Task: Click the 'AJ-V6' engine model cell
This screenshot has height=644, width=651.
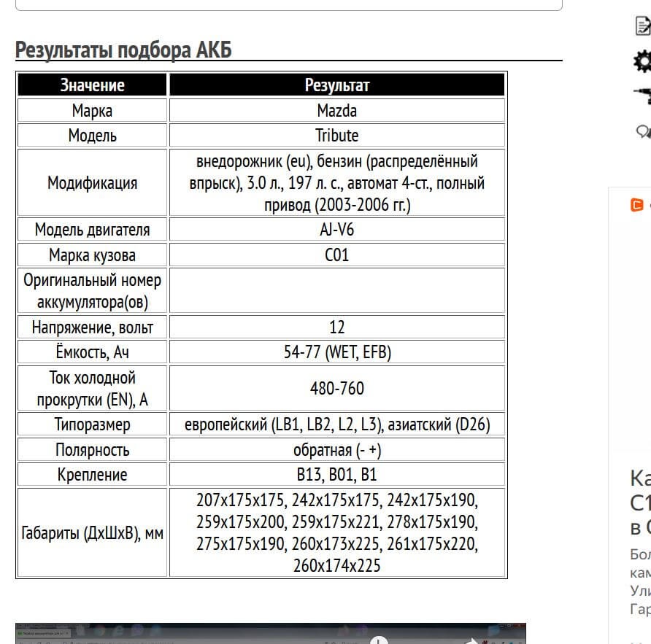Action: (336, 230)
